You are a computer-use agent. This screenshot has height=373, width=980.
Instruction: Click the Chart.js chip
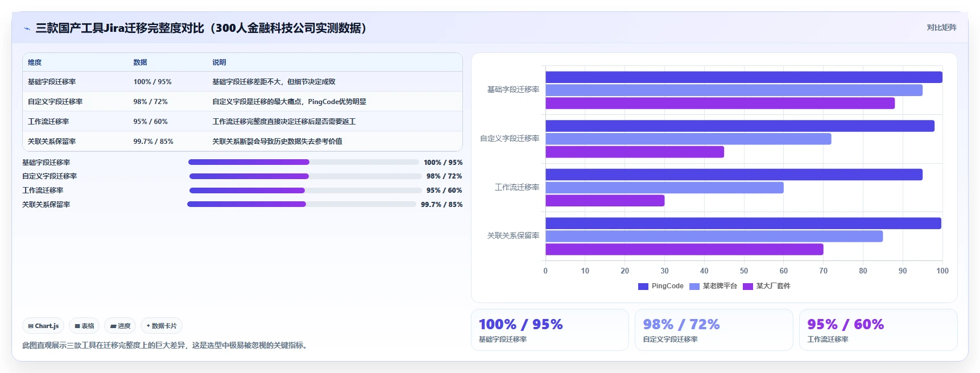click(x=43, y=326)
